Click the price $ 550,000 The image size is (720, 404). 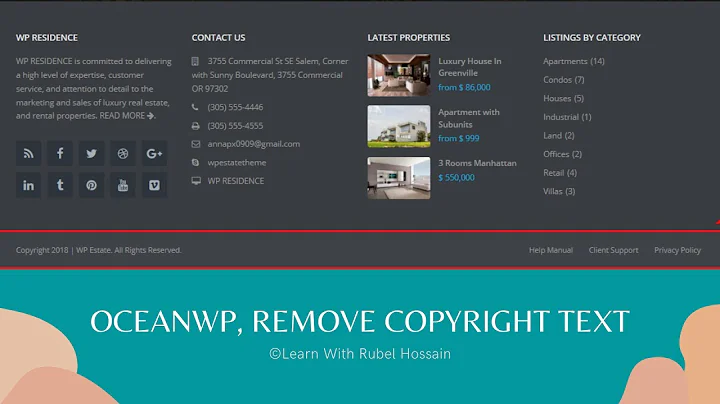click(456, 178)
